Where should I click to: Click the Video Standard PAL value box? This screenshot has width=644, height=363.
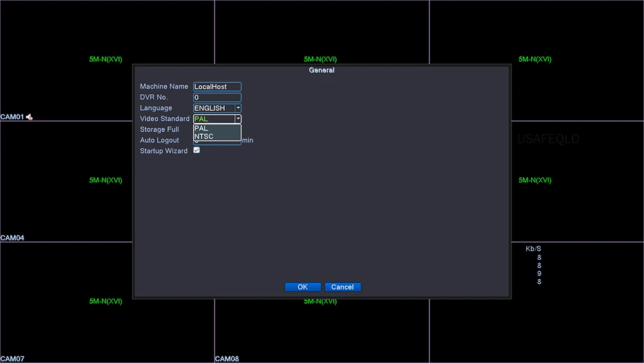214,119
